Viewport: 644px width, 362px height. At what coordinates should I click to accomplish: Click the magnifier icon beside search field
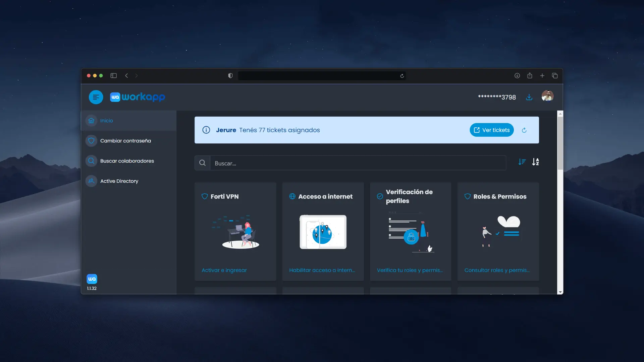click(202, 163)
